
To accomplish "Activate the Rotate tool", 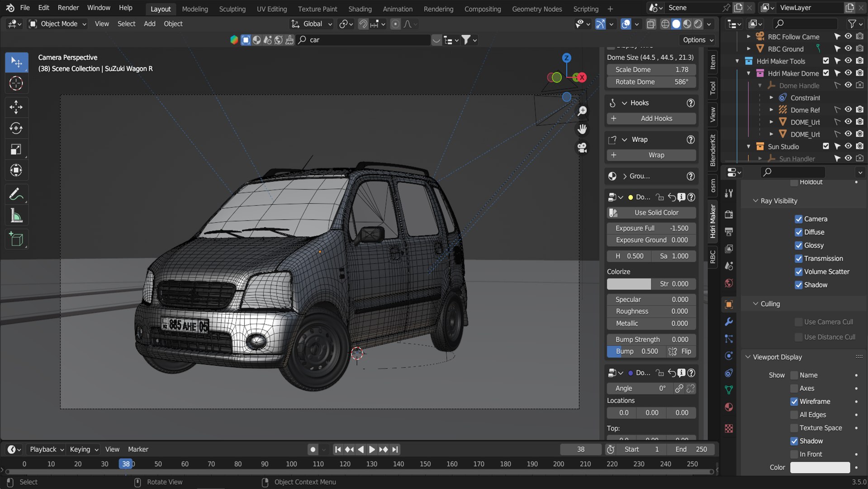I will [x=16, y=129].
